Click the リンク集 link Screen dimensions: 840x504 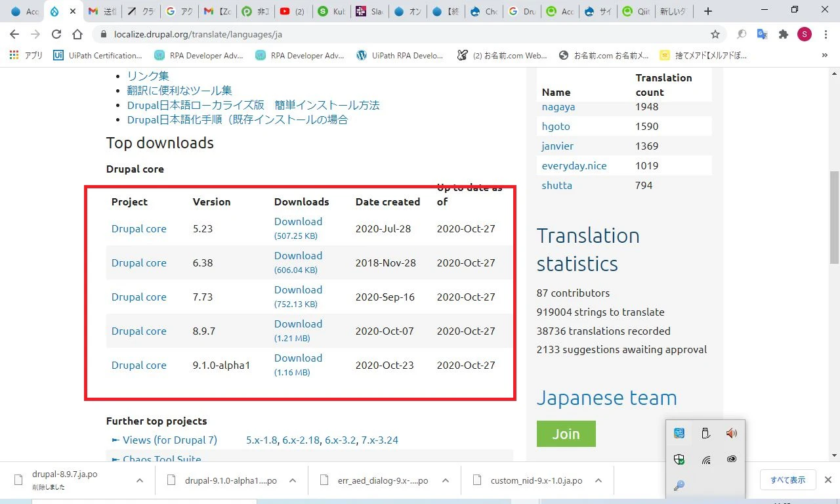pyautogui.click(x=148, y=76)
